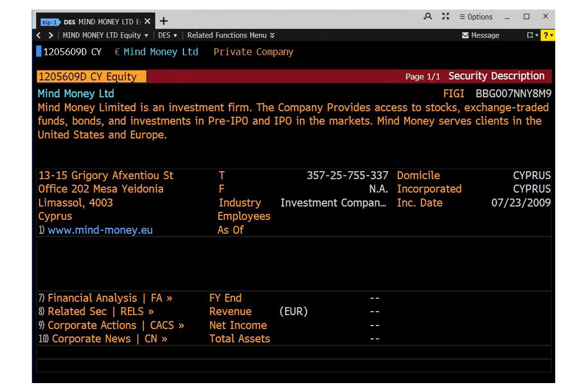Open the Options menu
This screenshot has height=391, width=588.
pos(476,17)
